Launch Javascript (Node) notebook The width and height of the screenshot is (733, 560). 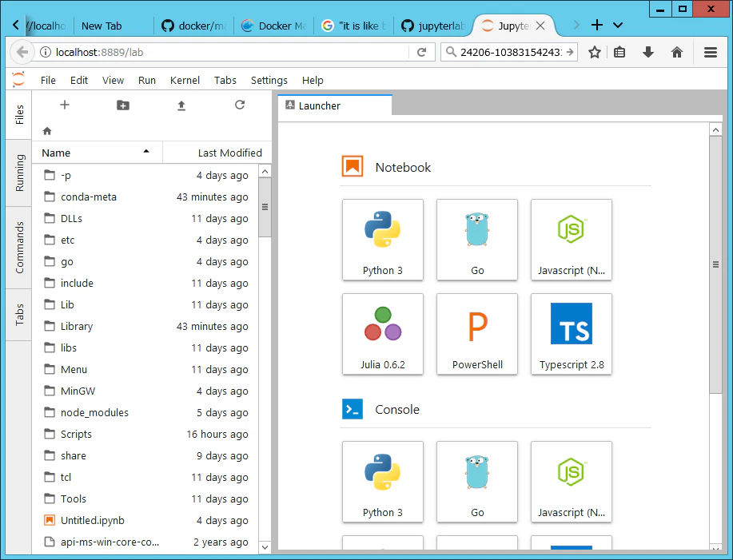[x=572, y=240]
